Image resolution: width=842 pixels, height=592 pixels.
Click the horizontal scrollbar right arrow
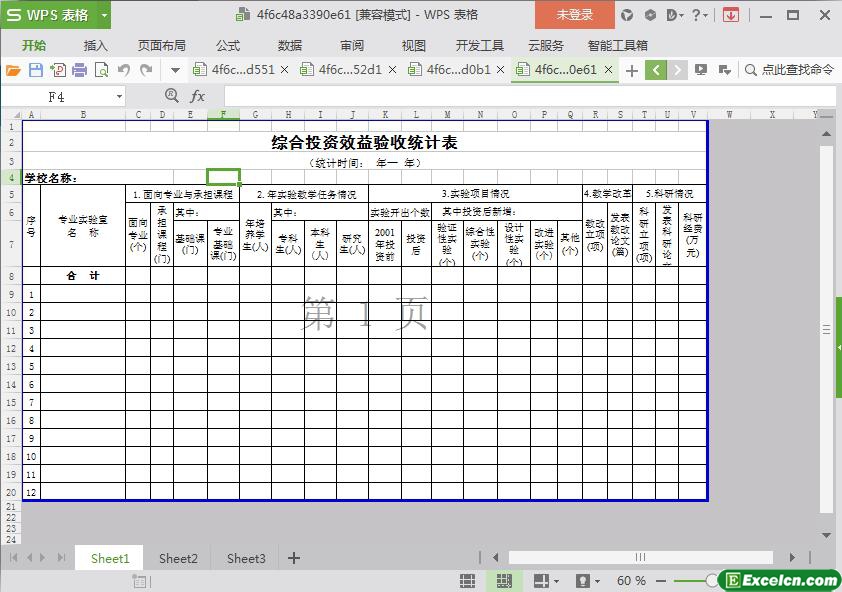(x=792, y=558)
